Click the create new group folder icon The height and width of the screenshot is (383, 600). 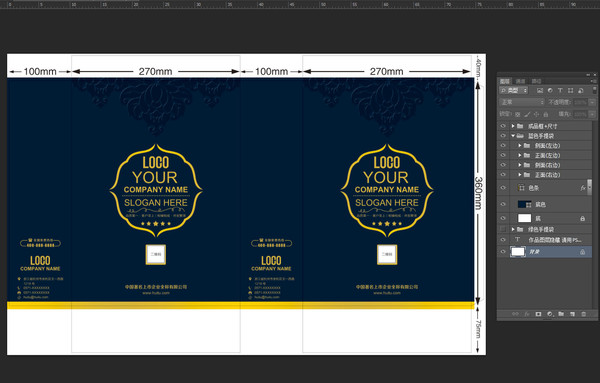[561, 314]
